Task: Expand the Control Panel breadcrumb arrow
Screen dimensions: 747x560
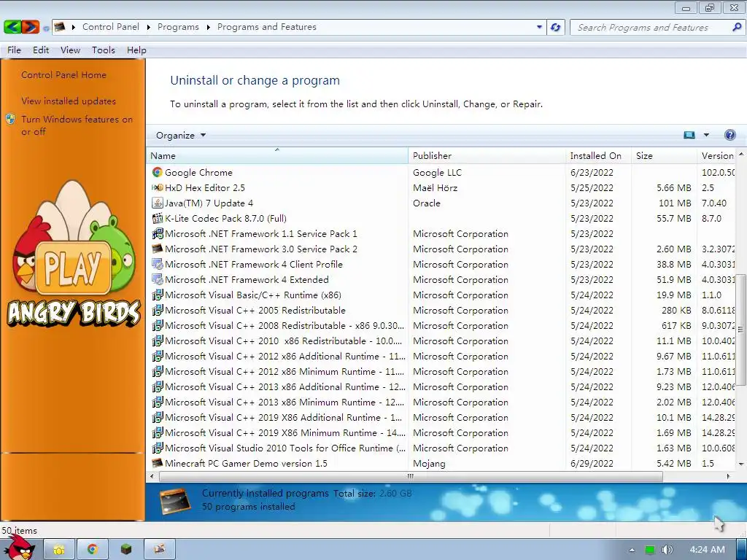Action: (148, 27)
